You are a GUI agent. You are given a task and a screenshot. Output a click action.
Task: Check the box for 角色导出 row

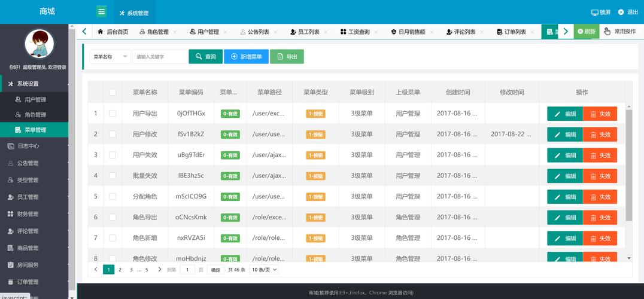[113, 217]
